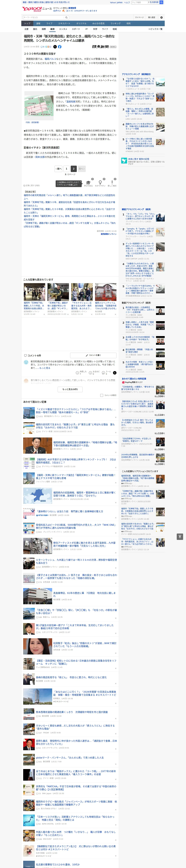The height and width of the screenshot is (868, 186).
Task: Go to previous page 前へ button
Action: click(x=59, y=169)
